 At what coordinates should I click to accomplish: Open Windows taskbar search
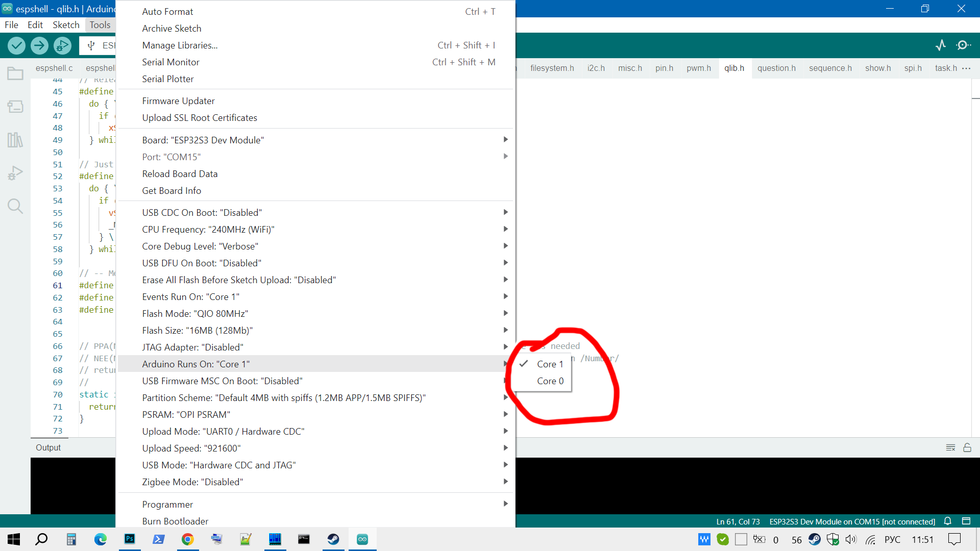click(41, 539)
